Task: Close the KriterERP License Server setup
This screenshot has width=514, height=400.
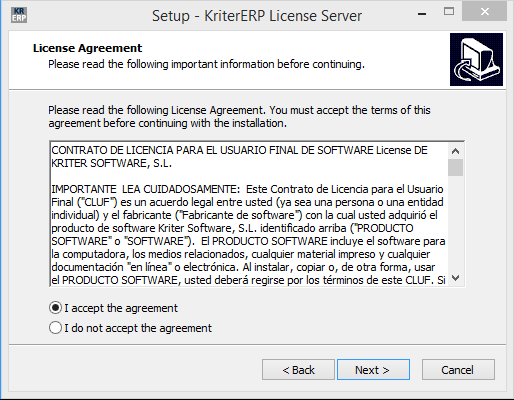Action: [485, 12]
